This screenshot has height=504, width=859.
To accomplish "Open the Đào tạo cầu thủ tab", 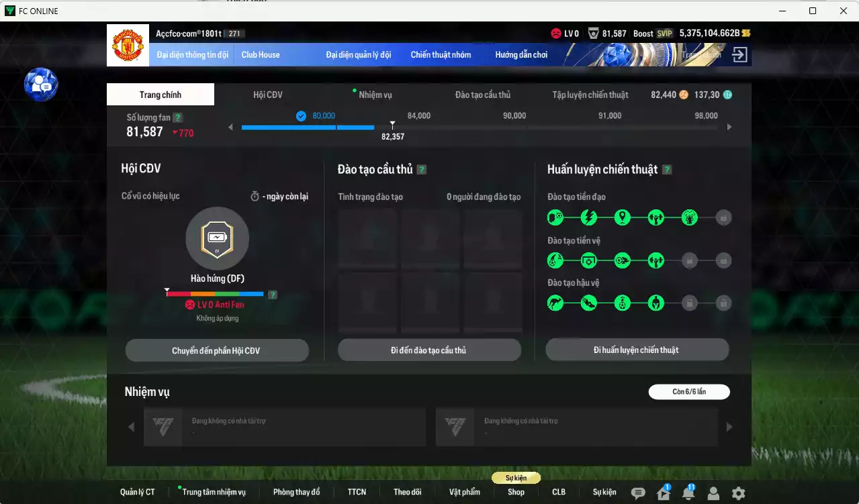I will [x=482, y=95].
